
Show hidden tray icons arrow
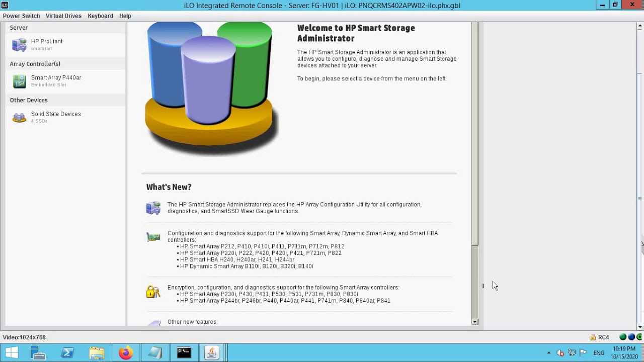tap(549, 353)
